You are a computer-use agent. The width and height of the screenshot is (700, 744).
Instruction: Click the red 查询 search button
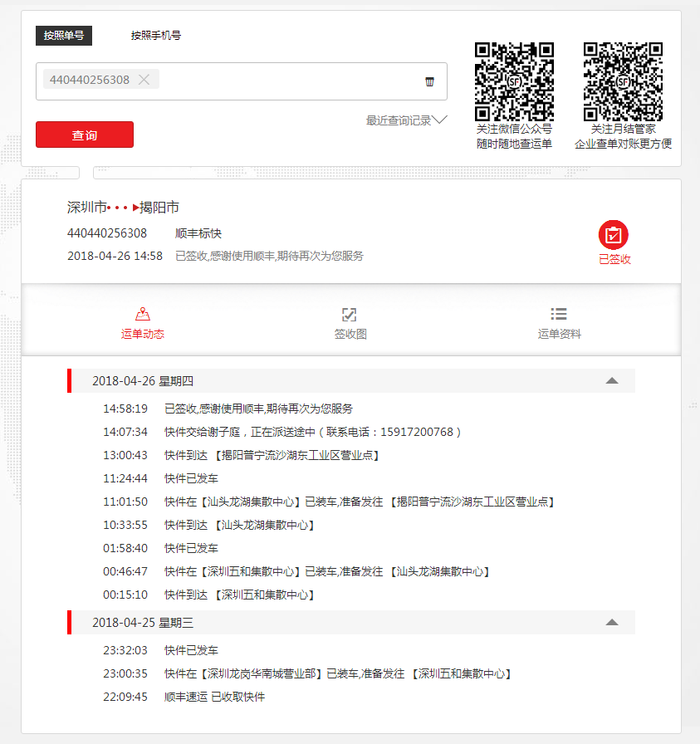pyautogui.click(x=85, y=135)
